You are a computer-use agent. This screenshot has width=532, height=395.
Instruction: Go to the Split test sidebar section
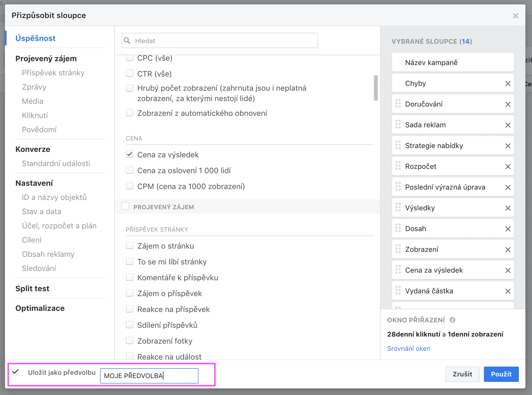tap(32, 288)
